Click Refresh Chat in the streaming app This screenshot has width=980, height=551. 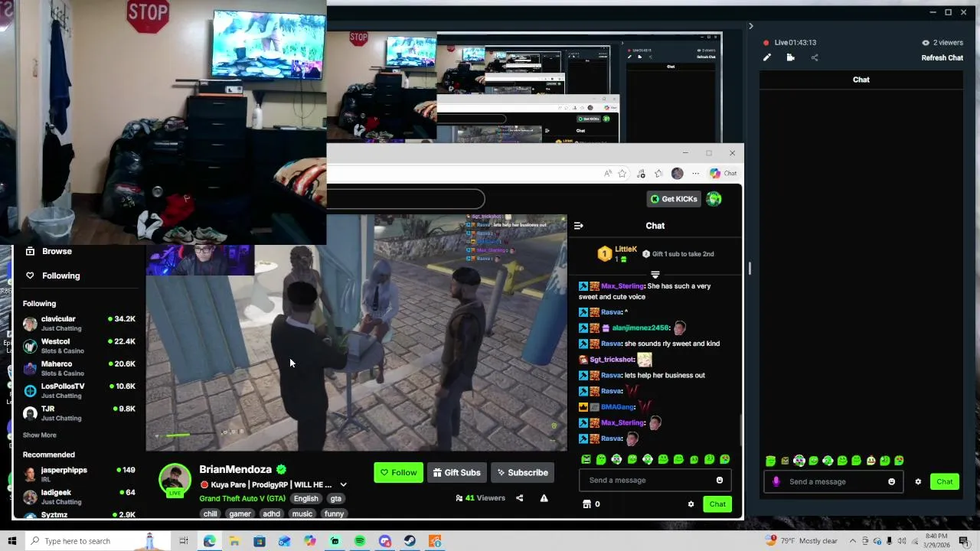pos(942,57)
